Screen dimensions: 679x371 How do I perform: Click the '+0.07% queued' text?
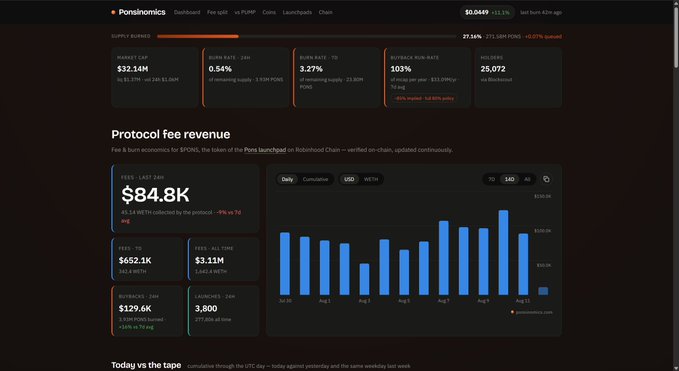tap(543, 36)
